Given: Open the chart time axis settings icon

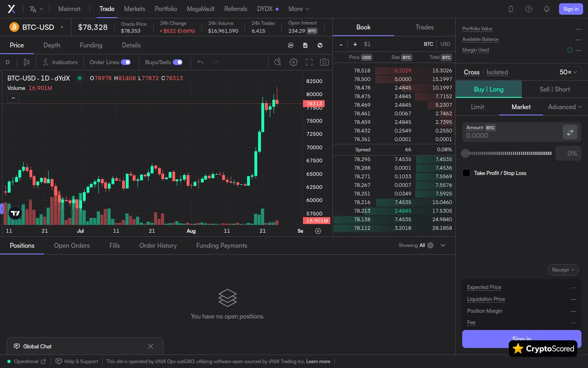Looking at the screenshot, I should click(x=318, y=231).
